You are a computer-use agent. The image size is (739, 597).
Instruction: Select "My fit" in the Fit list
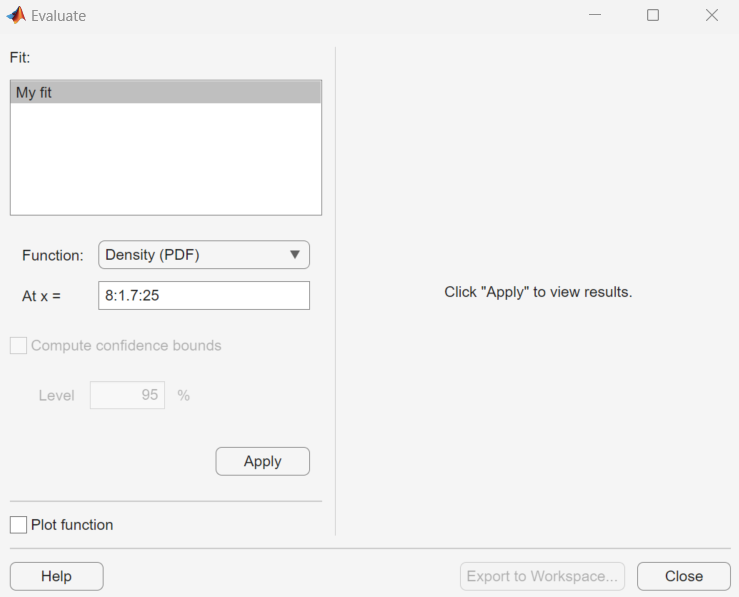pos(166,92)
